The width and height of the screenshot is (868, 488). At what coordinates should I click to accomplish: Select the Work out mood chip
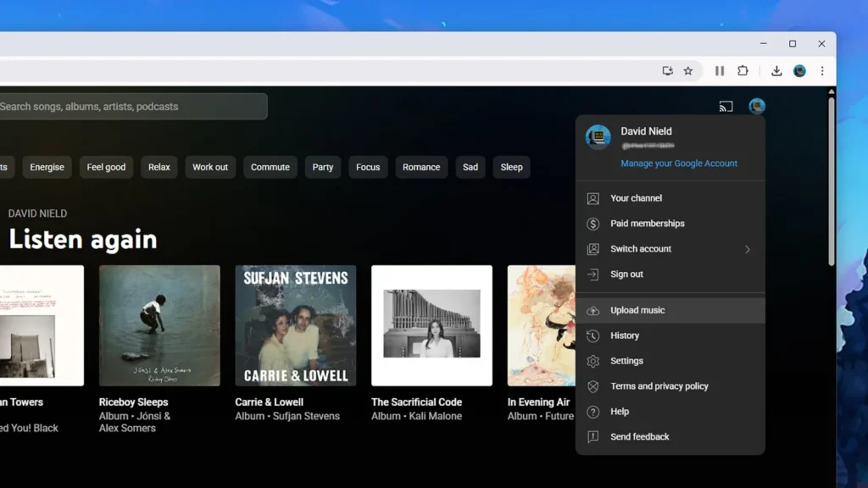click(210, 167)
